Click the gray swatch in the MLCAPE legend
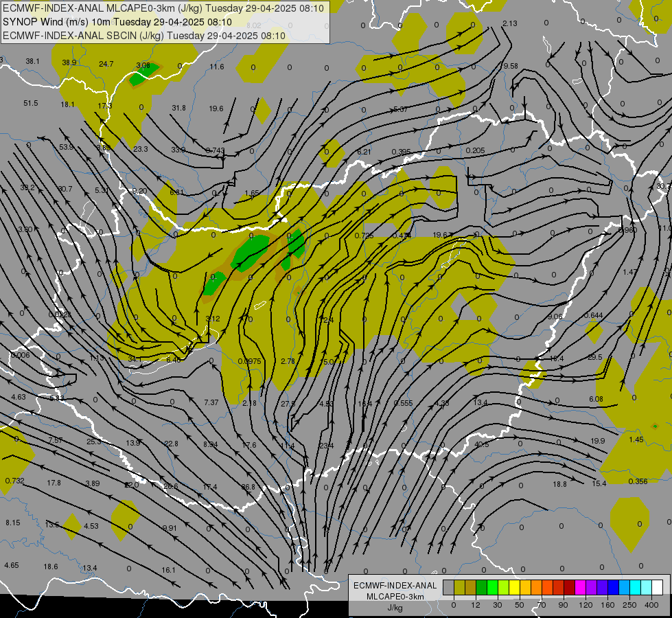 (x=448, y=587)
